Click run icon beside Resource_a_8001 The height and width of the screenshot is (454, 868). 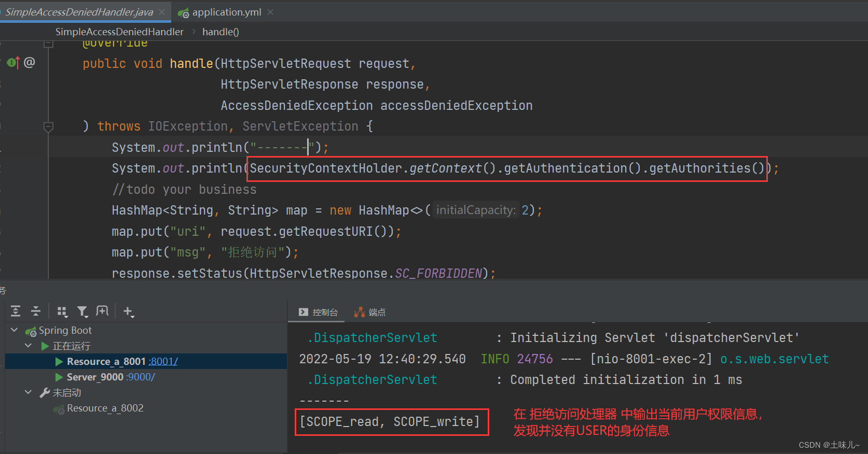59,361
